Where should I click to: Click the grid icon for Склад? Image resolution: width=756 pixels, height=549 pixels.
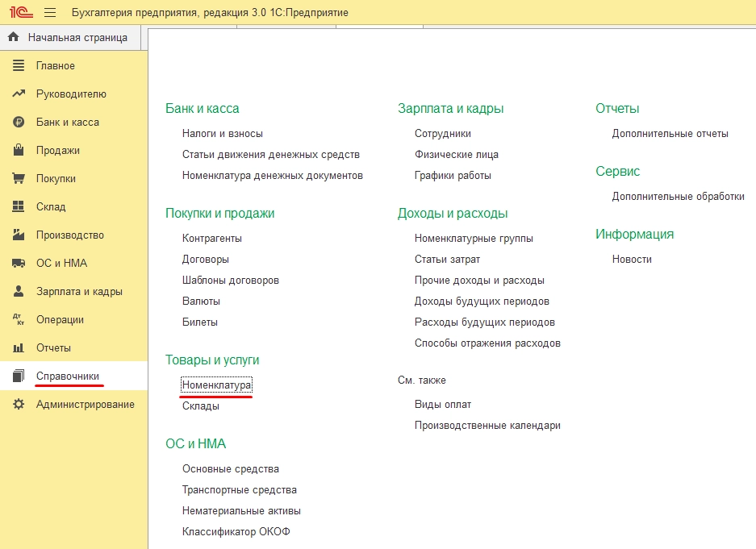point(19,206)
